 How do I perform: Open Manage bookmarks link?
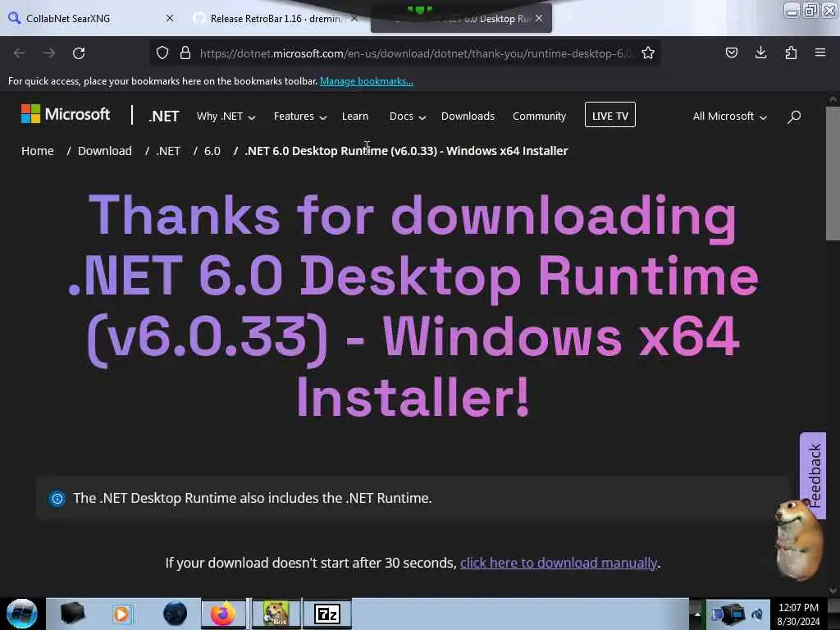tap(367, 81)
